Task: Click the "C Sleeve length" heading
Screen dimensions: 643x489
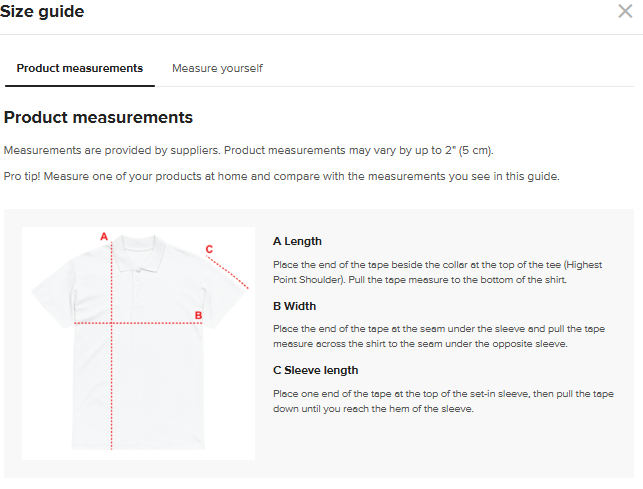Action: [315, 371]
